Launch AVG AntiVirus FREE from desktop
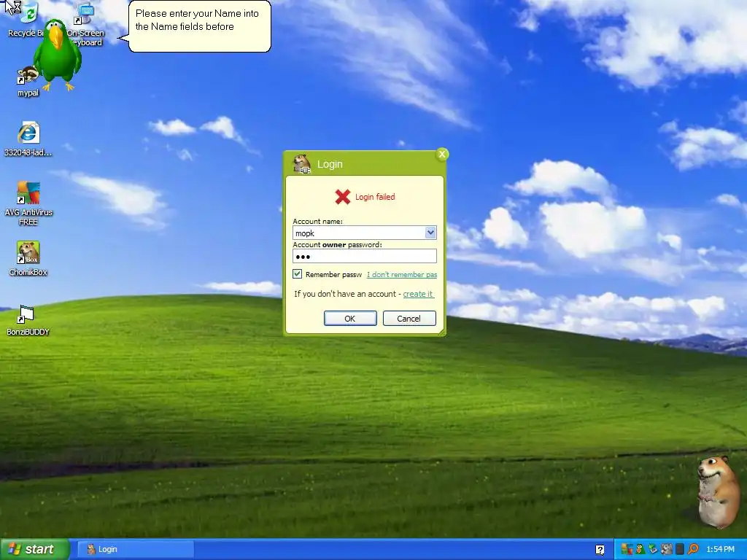 [28, 203]
